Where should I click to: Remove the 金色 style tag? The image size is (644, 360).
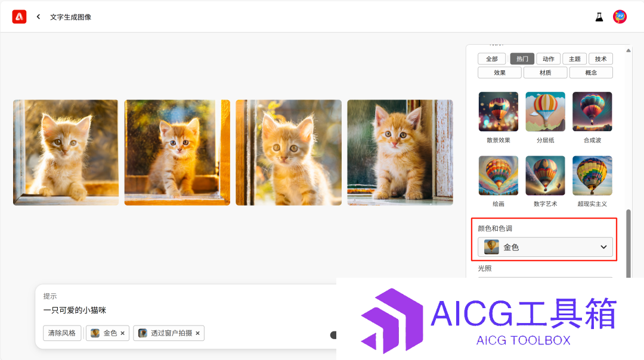(x=122, y=333)
